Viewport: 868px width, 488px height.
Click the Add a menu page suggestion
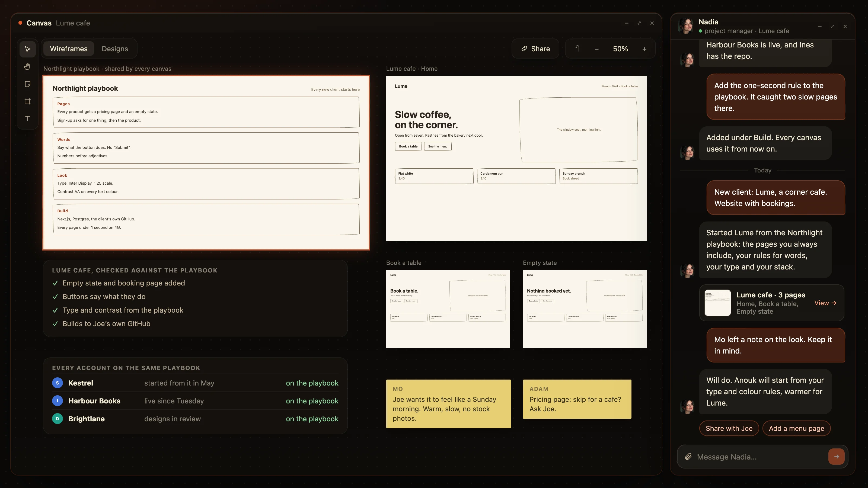tap(796, 428)
